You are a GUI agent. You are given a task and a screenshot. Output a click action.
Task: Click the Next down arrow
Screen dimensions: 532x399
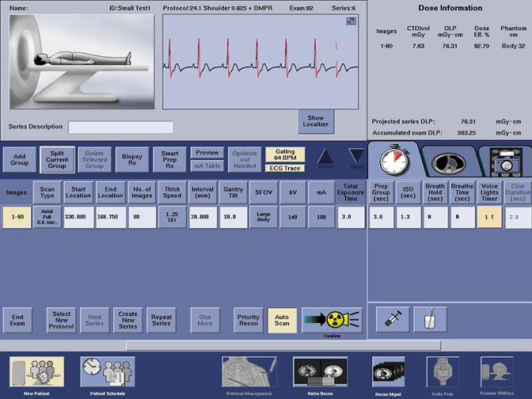pos(358,158)
